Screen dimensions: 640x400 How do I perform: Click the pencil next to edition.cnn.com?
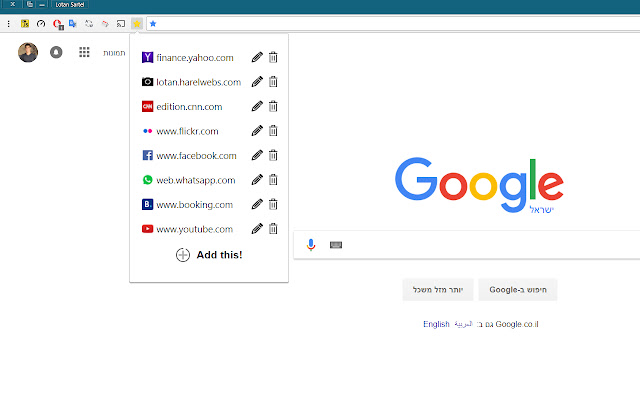(x=257, y=106)
